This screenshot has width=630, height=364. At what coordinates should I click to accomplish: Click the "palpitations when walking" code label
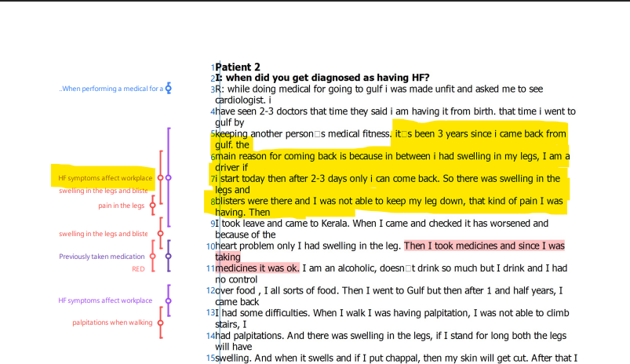coord(112,322)
